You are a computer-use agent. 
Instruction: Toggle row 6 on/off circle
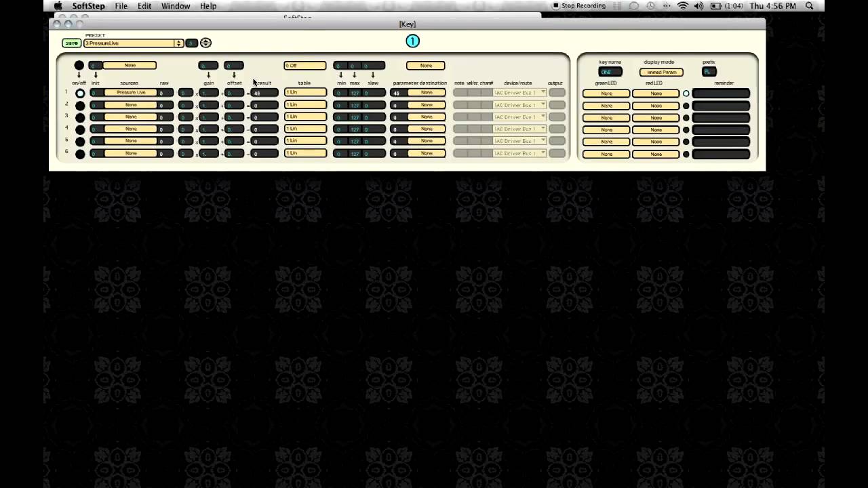tap(80, 154)
